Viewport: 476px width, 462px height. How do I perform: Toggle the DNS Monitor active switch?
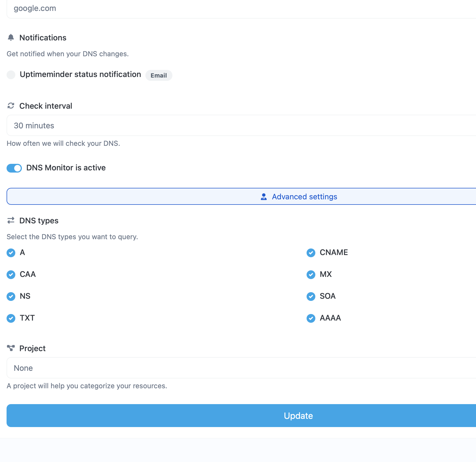point(14,168)
